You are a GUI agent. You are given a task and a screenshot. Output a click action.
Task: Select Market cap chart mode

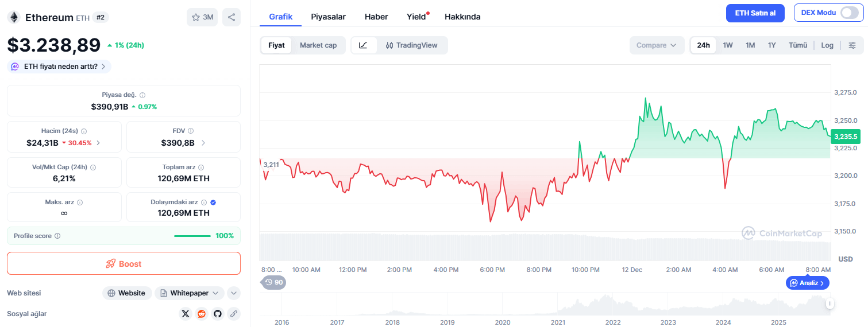click(318, 45)
